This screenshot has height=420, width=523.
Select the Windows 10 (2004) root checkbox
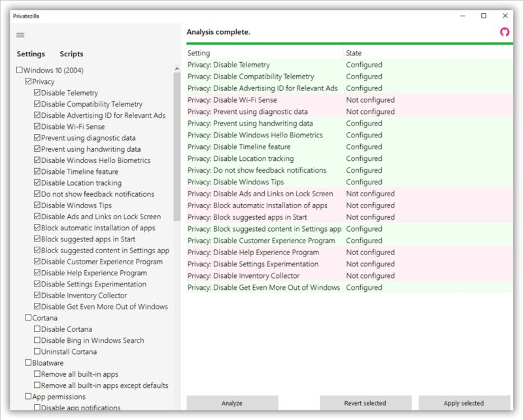click(x=20, y=70)
